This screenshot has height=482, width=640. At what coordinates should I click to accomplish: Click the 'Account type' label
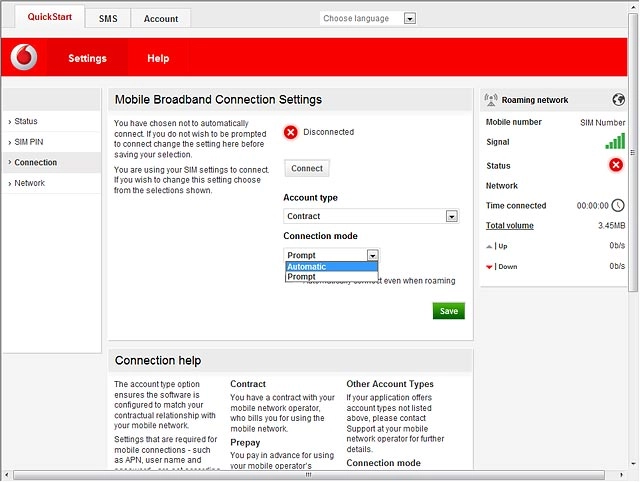pyautogui.click(x=311, y=198)
